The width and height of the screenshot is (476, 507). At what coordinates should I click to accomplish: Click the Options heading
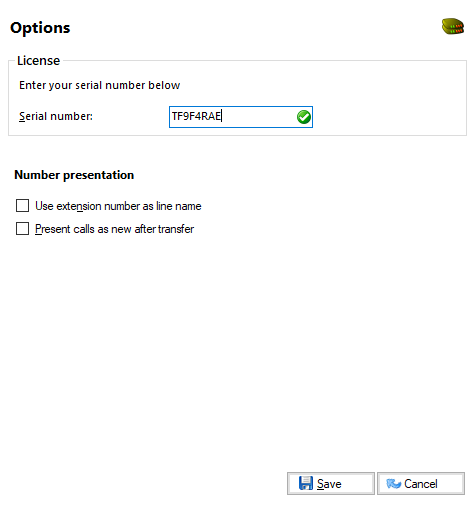[x=40, y=28]
